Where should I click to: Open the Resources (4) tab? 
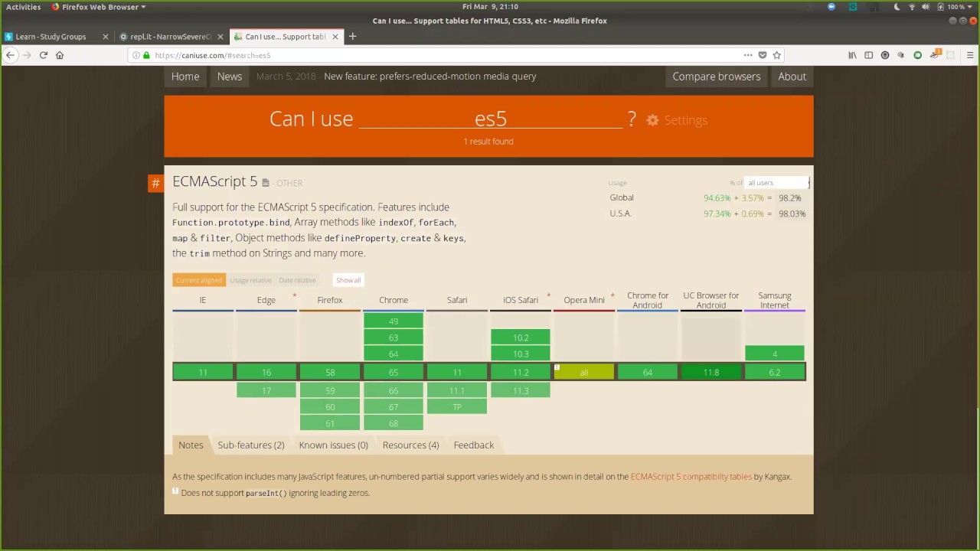[410, 445]
